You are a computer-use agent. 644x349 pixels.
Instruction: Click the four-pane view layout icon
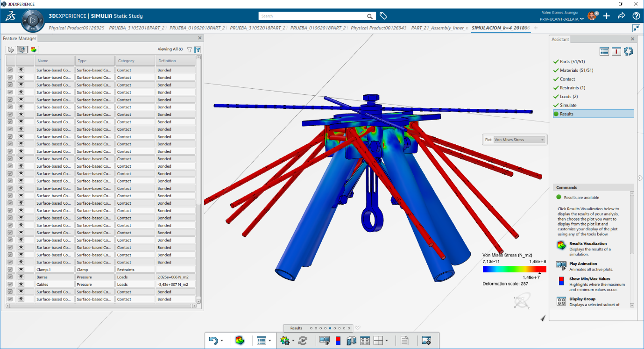click(379, 341)
